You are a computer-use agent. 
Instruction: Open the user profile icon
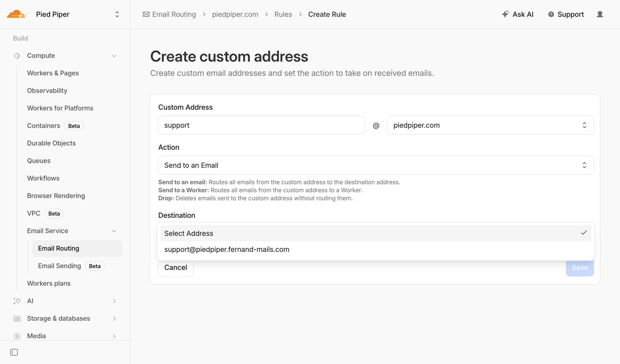point(600,14)
